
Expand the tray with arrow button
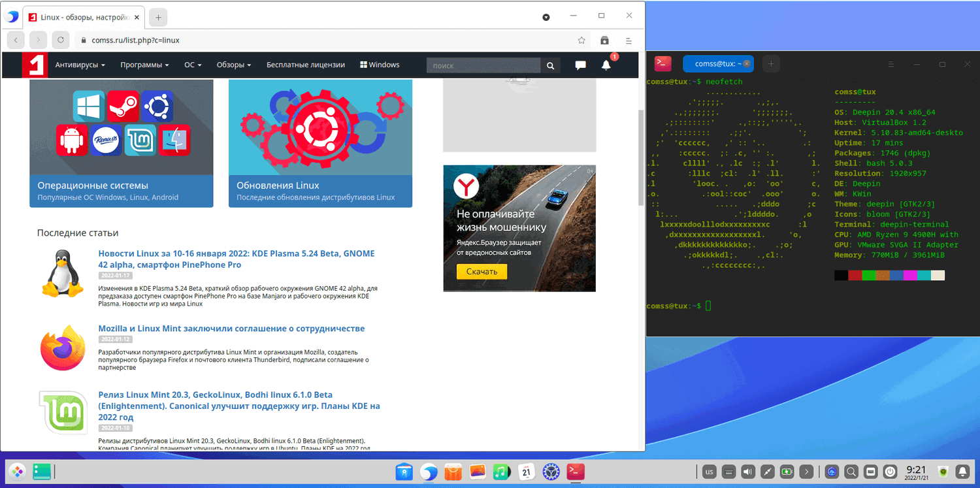(x=807, y=471)
